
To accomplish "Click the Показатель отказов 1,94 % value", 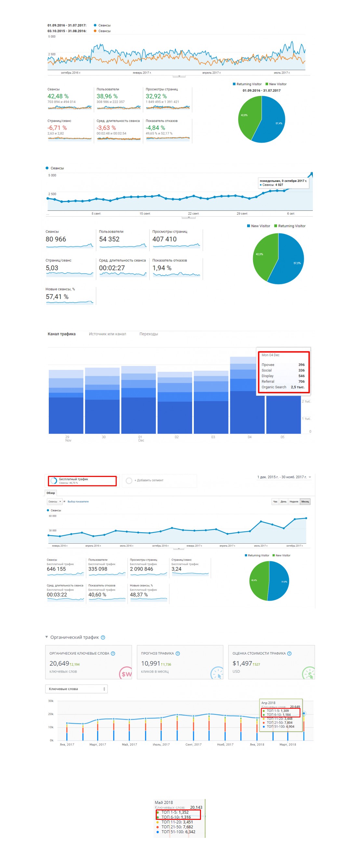I will [x=162, y=268].
